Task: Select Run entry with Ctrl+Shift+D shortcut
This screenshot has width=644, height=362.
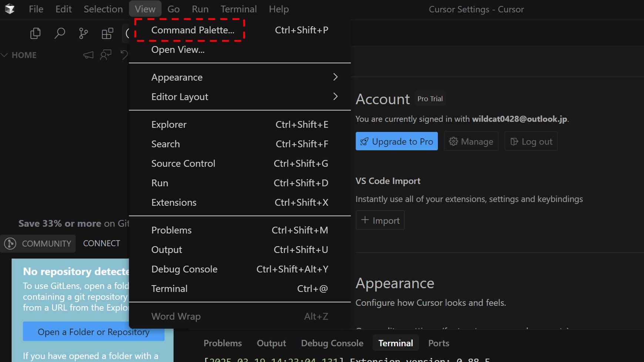Action: click(240, 183)
